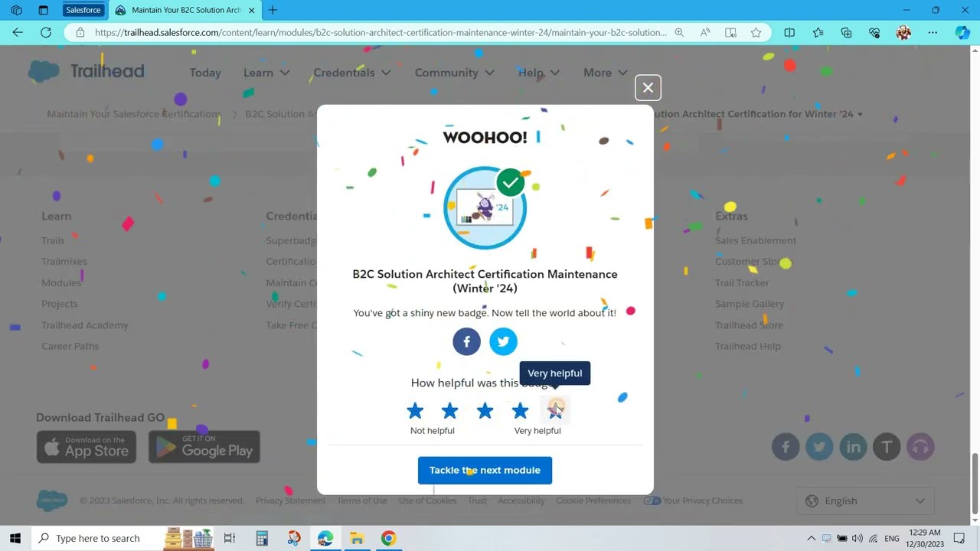Expand the Help navigation dropdown
This screenshot has height=551, width=980.
(539, 73)
